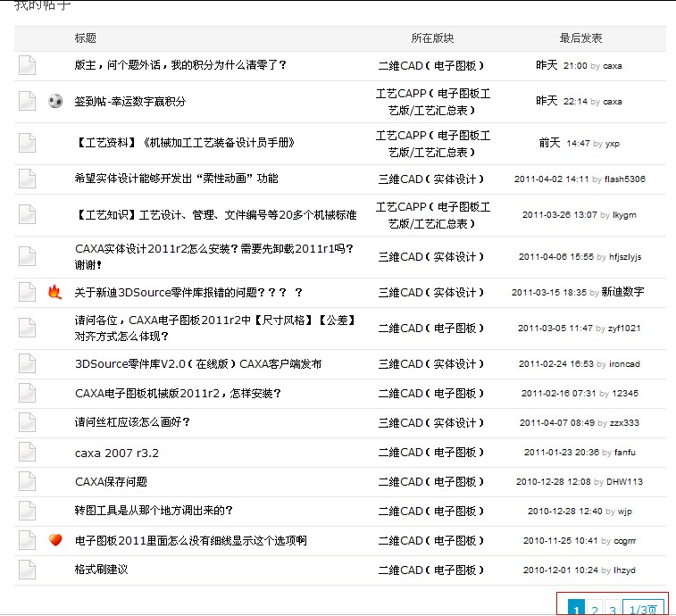Click the 标题 column header
This screenshot has height=616, width=676.
[86, 37]
